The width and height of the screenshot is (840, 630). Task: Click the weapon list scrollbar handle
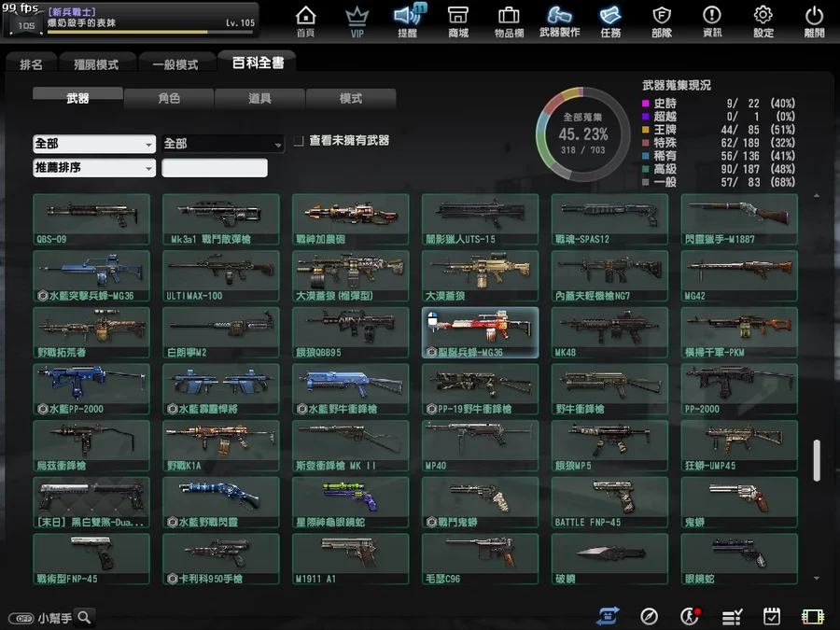(x=817, y=460)
